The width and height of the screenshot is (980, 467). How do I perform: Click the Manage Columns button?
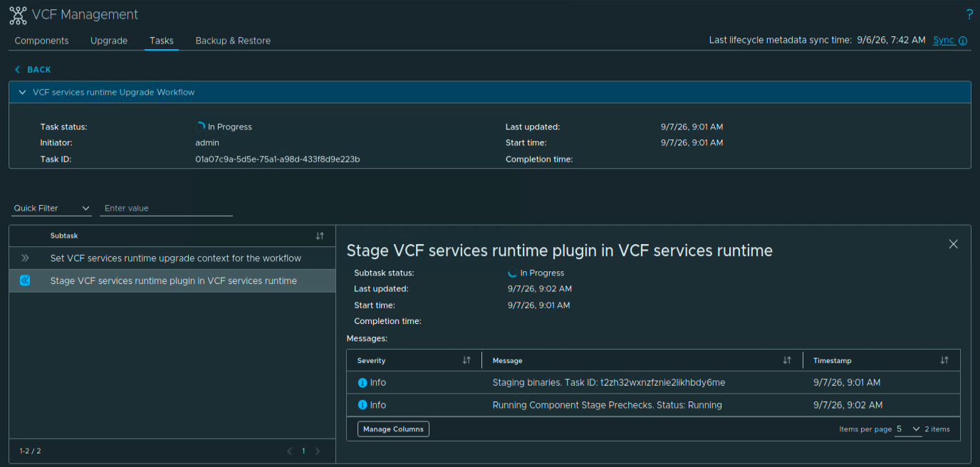(393, 429)
